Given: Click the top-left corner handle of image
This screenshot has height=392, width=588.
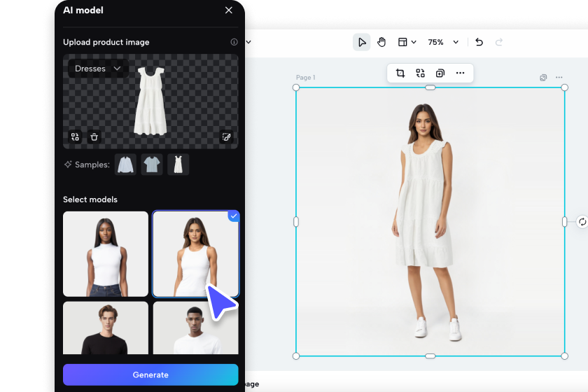Looking at the screenshot, I should [x=296, y=87].
